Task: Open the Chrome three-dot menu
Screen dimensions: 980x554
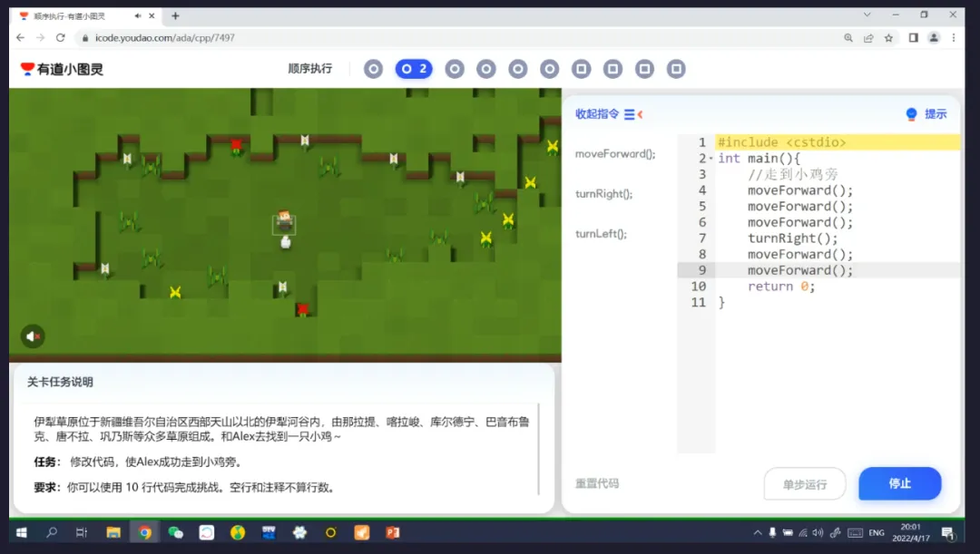Action: 954,38
